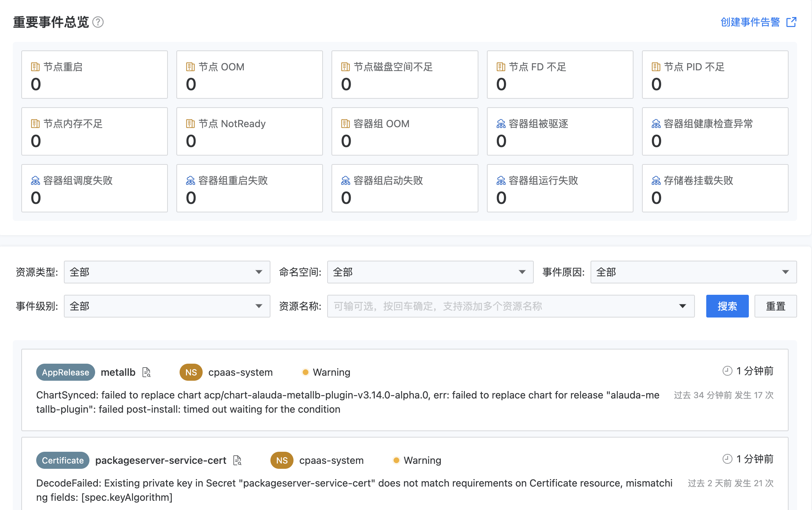
Task: Open the 创建事件告警 link
Action: [750, 22]
